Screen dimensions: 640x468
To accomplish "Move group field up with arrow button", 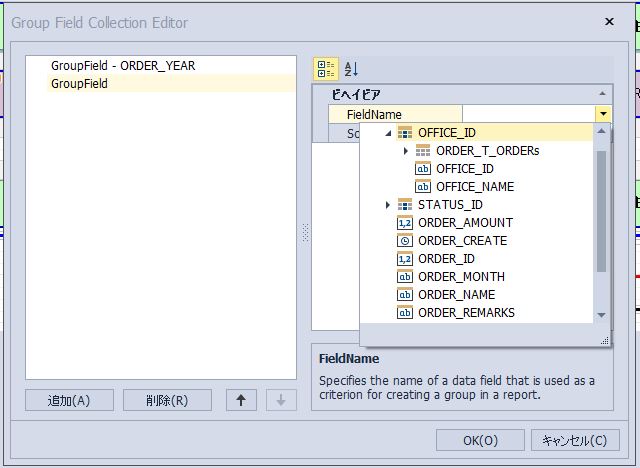I will tap(241, 400).
